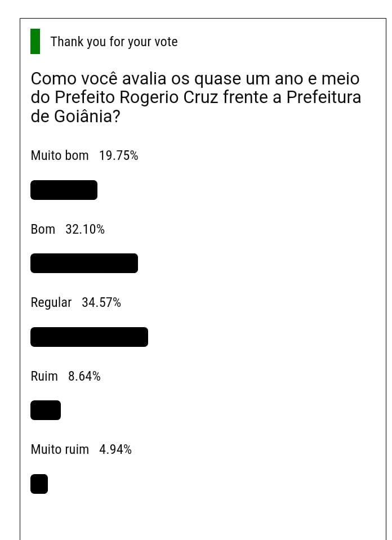Click the Ruim result bar
The height and width of the screenshot is (540, 392).
[46, 410]
